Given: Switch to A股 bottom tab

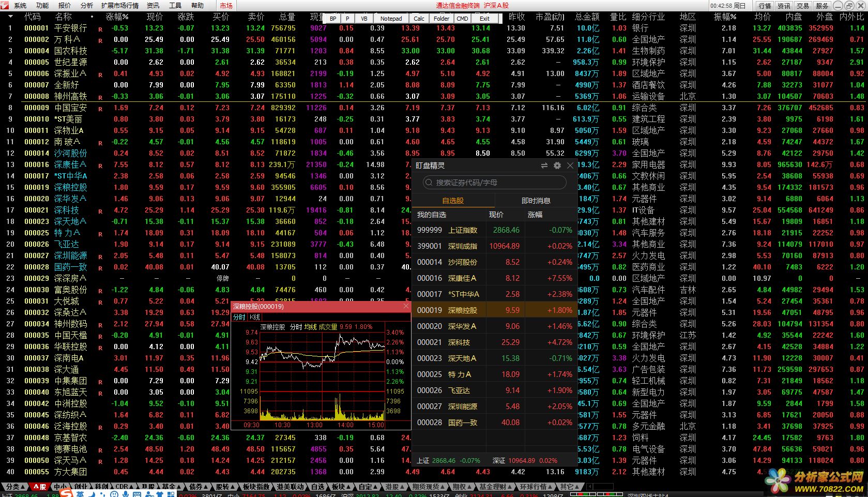Looking at the screenshot, I should [x=40, y=487].
